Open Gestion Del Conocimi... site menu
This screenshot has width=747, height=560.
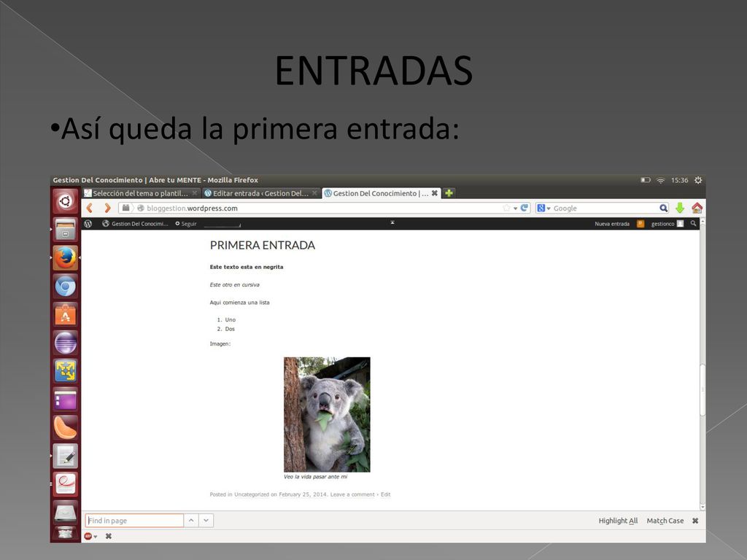[135, 224]
